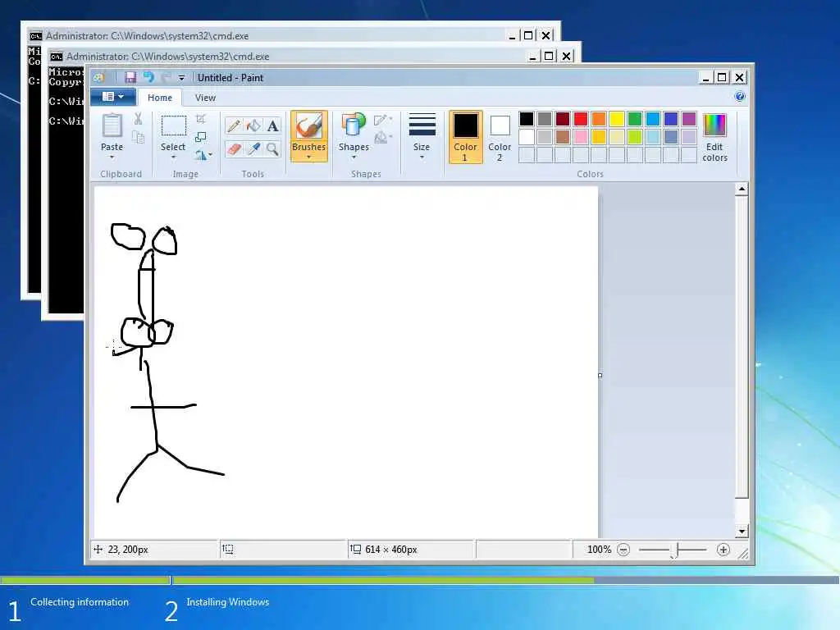Pick the dark red color swatch
This screenshot has width=840, height=630.
click(x=563, y=119)
